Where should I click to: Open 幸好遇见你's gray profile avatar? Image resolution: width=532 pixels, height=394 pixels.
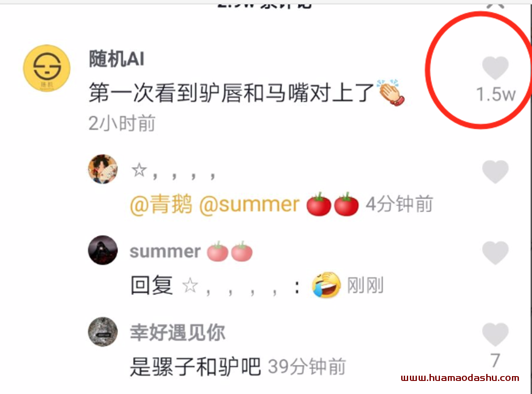pyautogui.click(x=103, y=332)
